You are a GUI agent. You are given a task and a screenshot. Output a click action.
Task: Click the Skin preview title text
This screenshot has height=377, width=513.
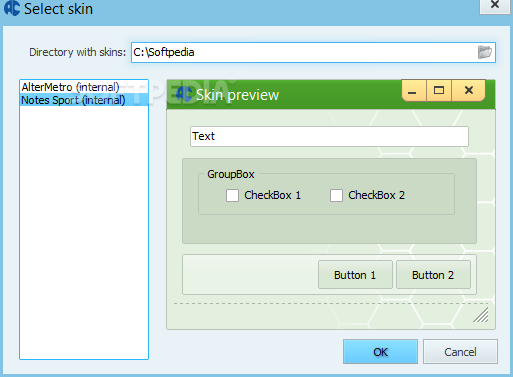[237, 95]
